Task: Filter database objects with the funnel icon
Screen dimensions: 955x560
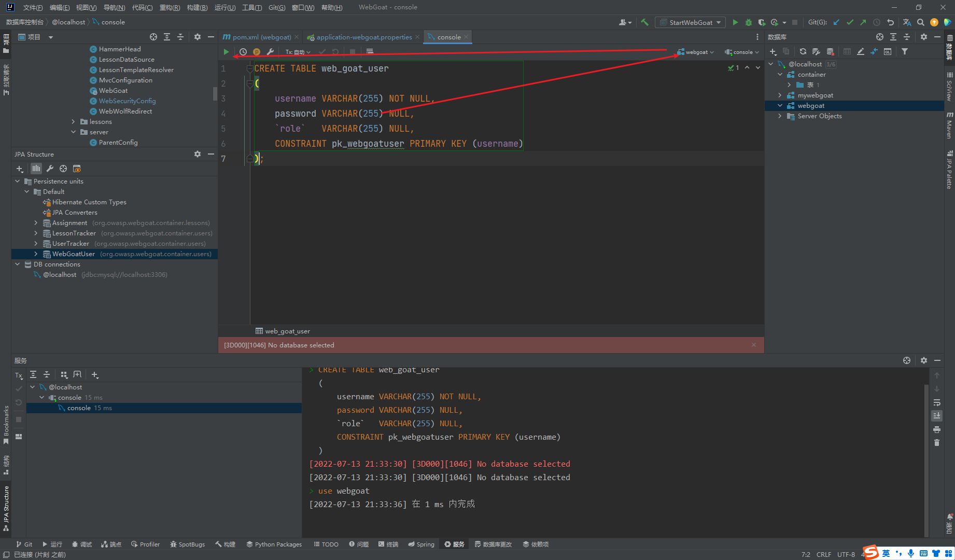Action: click(905, 51)
